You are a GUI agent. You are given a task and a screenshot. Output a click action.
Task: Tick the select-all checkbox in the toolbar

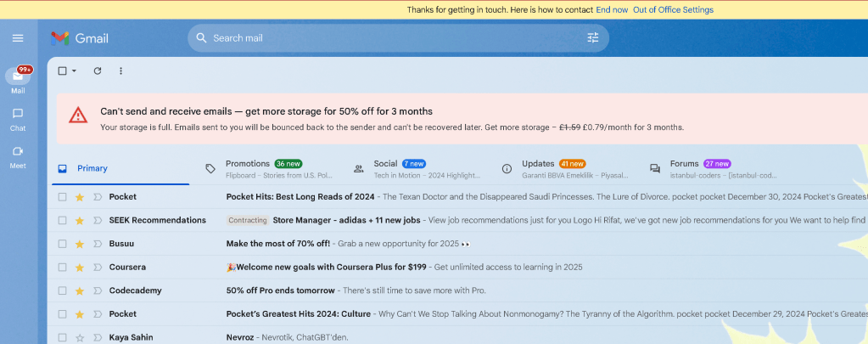[x=62, y=70]
